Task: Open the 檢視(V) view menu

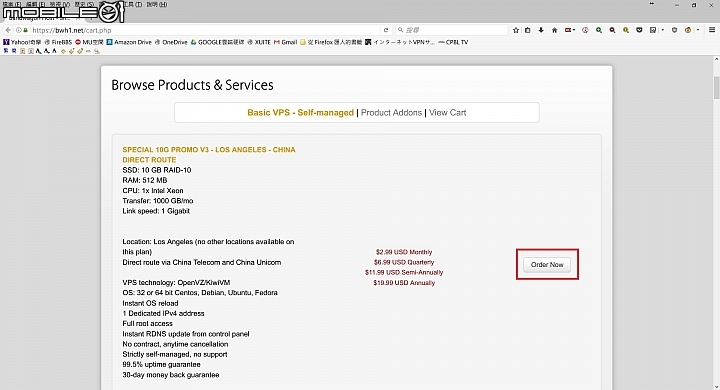Action: coord(59,5)
